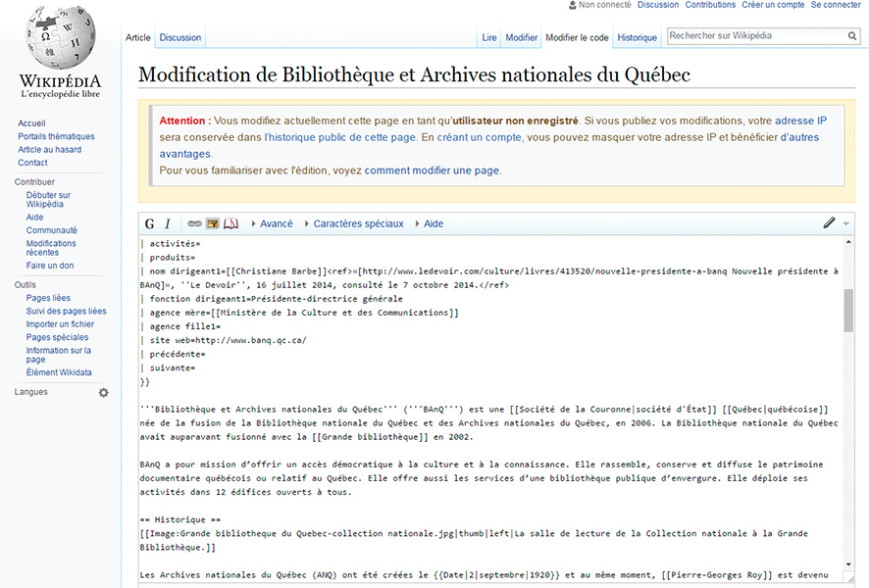The width and height of the screenshot is (869, 588).
Task: Switch to the Article tab
Action: 138,37
